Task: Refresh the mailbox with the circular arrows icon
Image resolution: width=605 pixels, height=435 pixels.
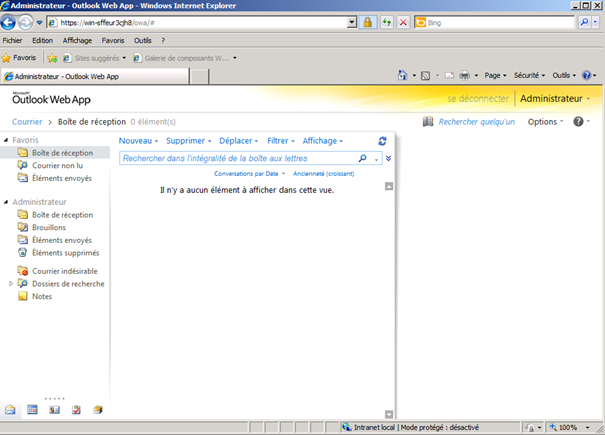Action: tap(382, 141)
